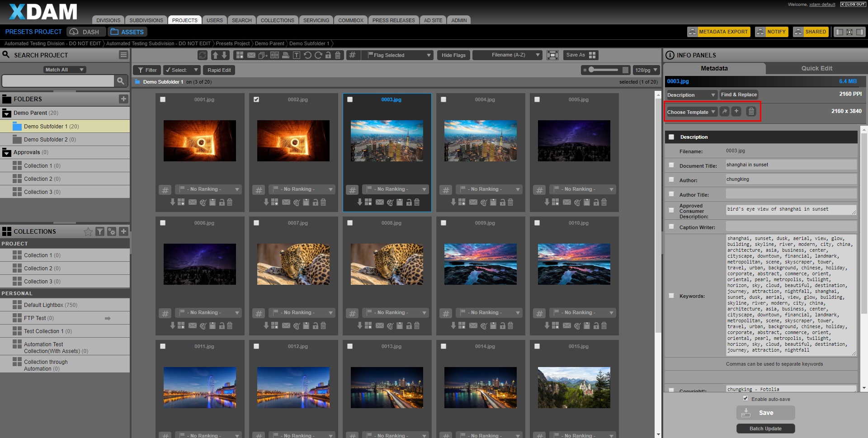Viewport: 868px width, 438px height.
Task: Click the fullscreen view icon beside Save As
Action: (x=552, y=55)
